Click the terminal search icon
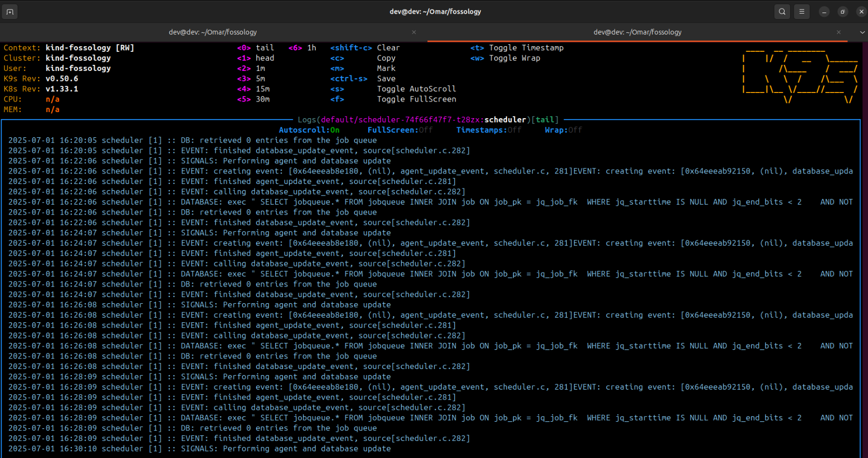868x458 pixels. tap(782, 12)
